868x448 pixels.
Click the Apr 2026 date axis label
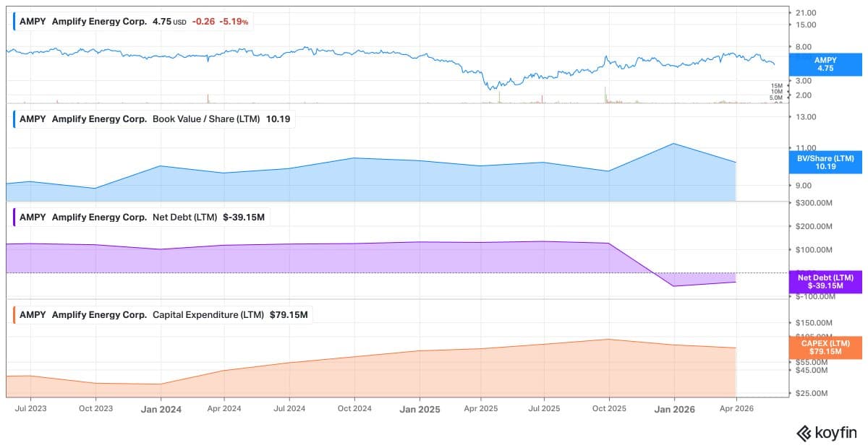tap(736, 408)
